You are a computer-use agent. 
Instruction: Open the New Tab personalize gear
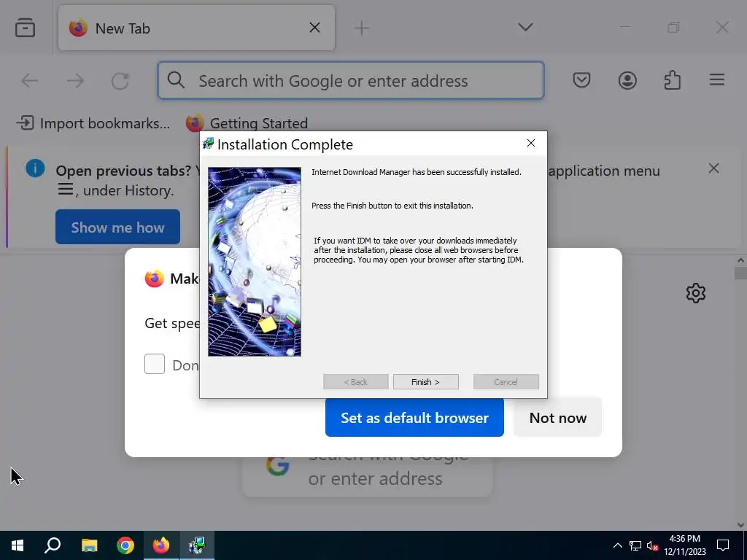pyautogui.click(x=695, y=293)
